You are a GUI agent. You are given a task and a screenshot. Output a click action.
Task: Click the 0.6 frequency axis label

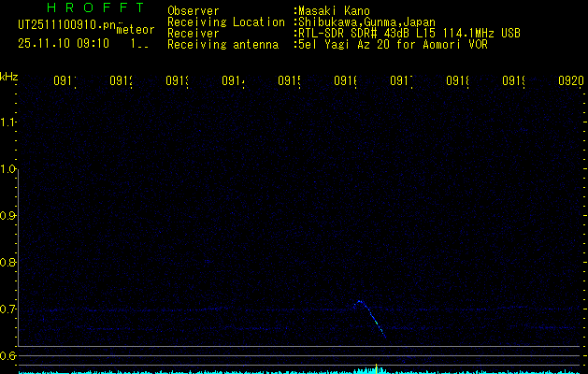coord(8,356)
